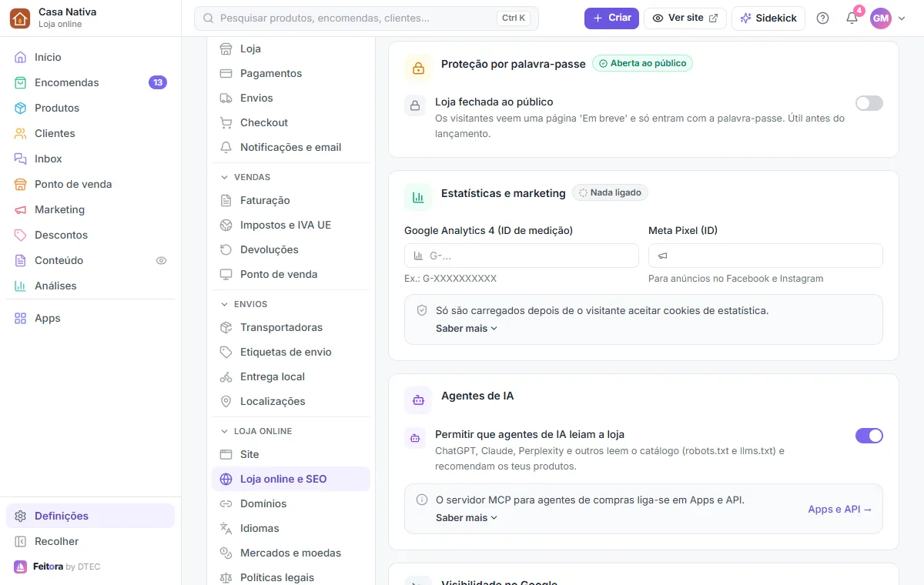Disable Permitir que agentes de IA leiam a loja
924x585 pixels.
tap(869, 436)
